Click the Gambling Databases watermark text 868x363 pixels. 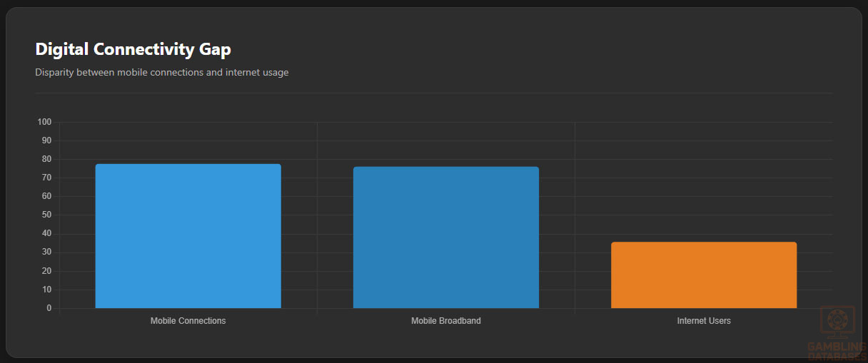pos(837,351)
